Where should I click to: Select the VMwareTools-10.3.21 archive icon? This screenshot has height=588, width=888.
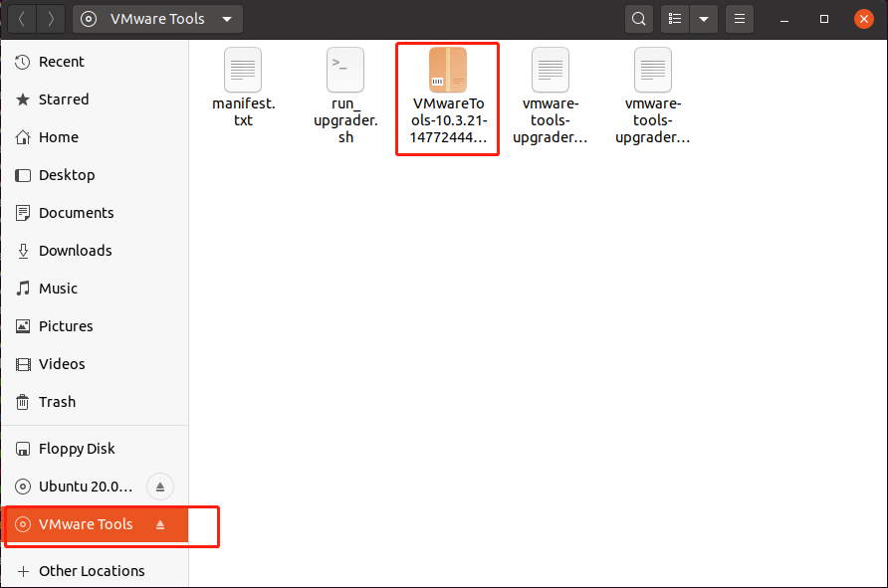(x=448, y=70)
